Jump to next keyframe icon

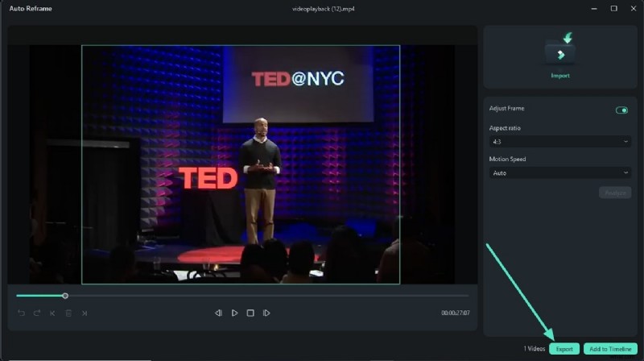point(84,313)
